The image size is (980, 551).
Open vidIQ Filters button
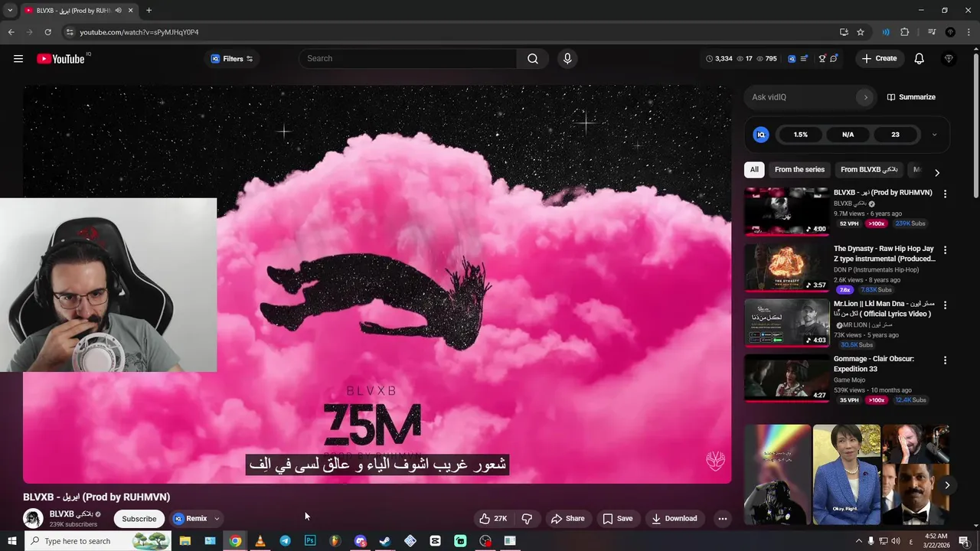[231, 59]
